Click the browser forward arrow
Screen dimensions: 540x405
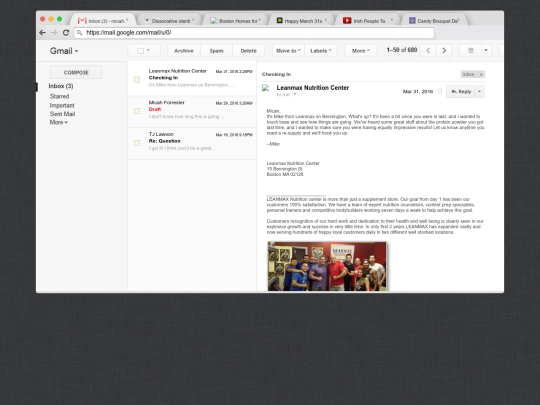pos(54,33)
